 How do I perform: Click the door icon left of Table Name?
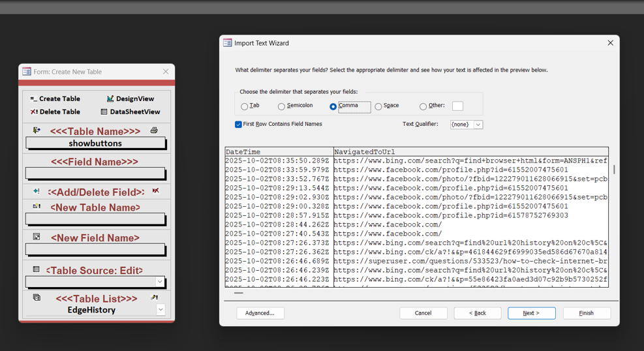click(x=37, y=130)
